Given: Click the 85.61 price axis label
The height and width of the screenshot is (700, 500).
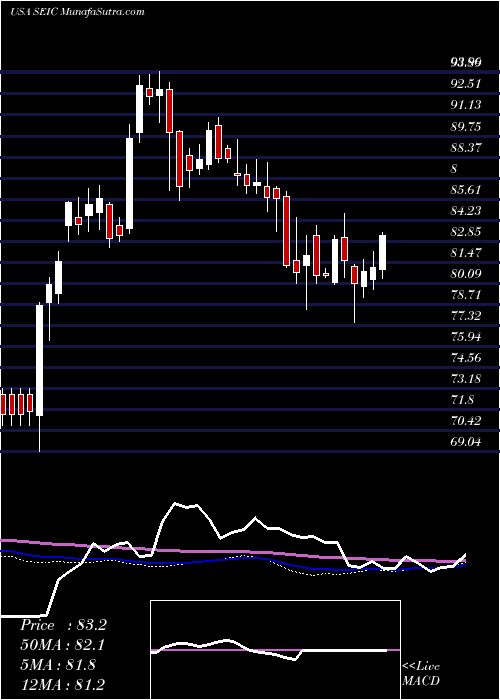Looking at the screenshot, I should click(x=466, y=190).
